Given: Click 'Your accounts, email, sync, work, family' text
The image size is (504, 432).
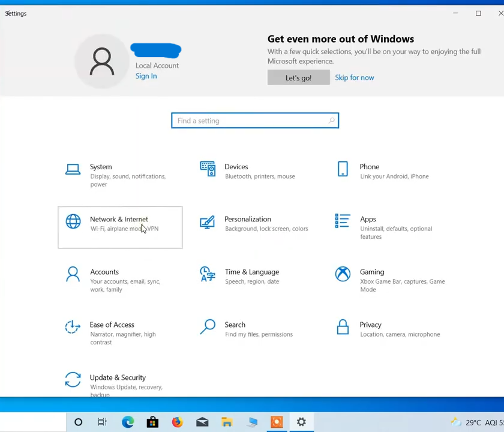Looking at the screenshot, I should click(x=125, y=286).
